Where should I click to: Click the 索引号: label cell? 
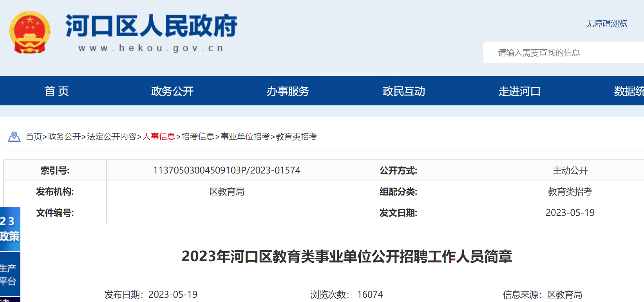55,170
